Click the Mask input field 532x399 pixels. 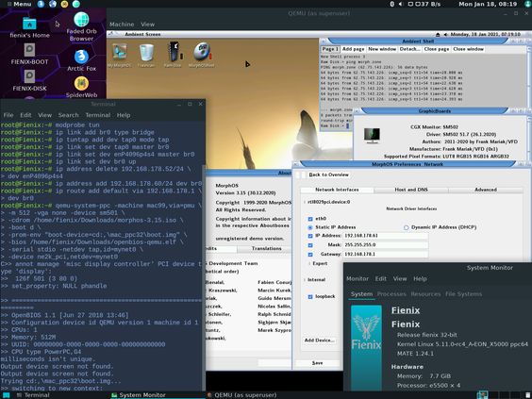pos(386,245)
